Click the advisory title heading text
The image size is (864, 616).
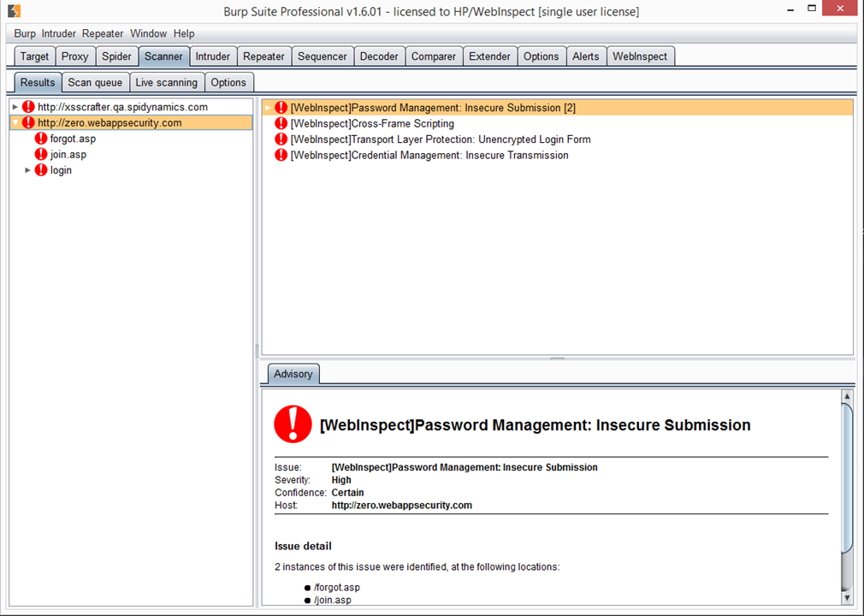pyautogui.click(x=535, y=425)
